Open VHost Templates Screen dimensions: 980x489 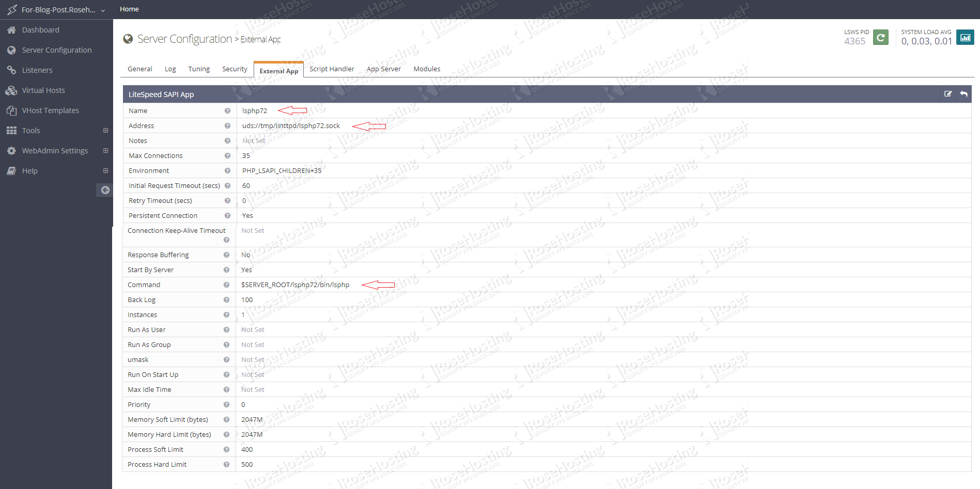pyautogui.click(x=50, y=110)
